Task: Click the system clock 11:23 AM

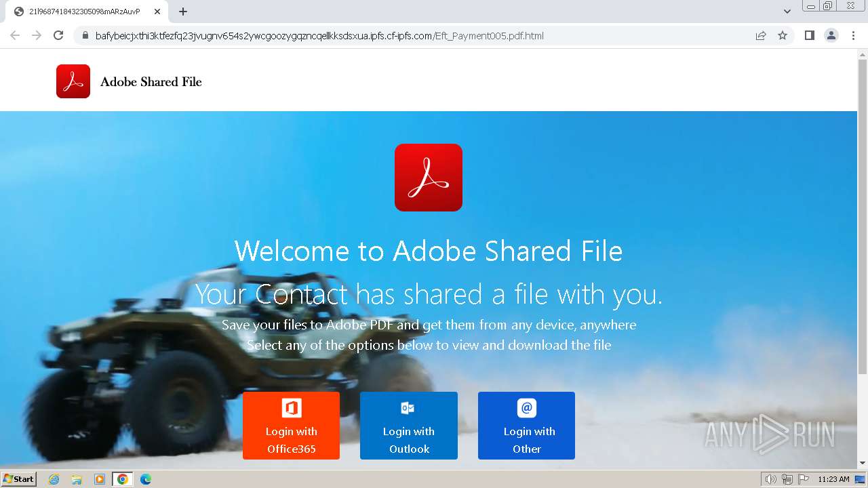Action: click(833, 479)
